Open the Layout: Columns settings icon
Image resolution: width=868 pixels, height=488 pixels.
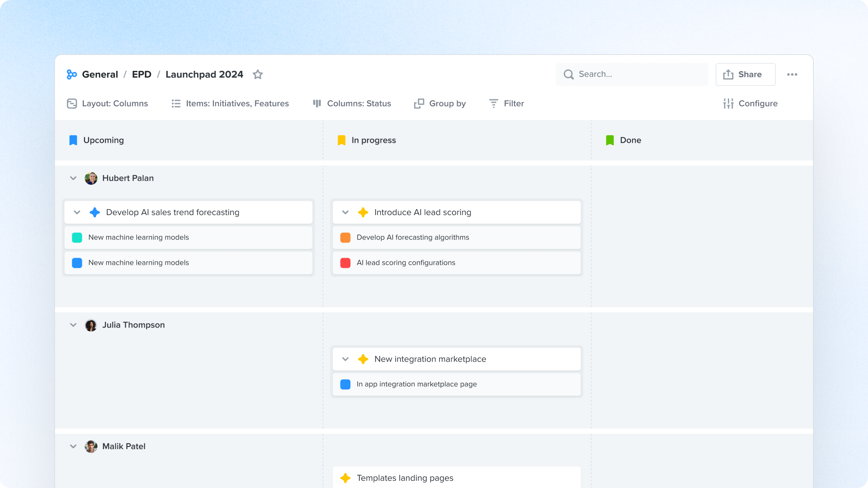[x=71, y=103]
